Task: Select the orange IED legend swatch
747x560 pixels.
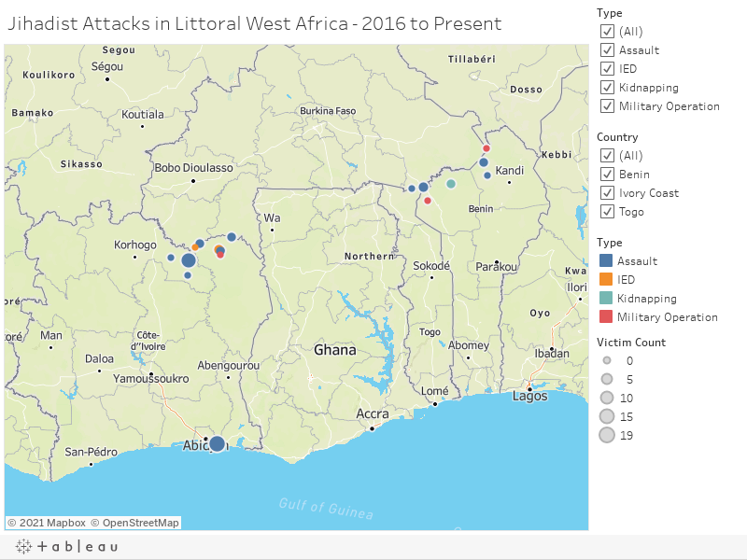Action: click(608, 280)
